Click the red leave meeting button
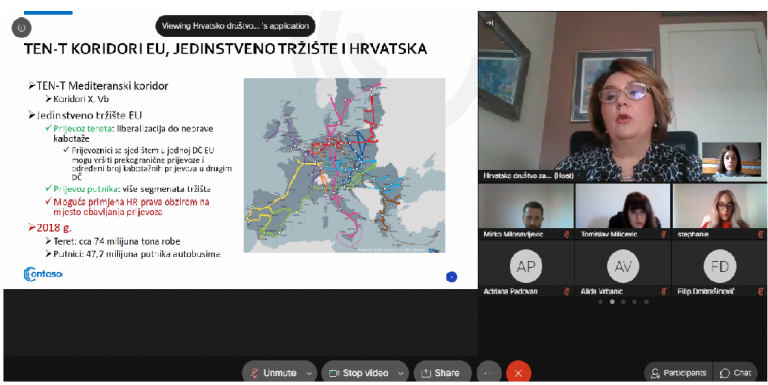768x385 pixels. (x=518, y=373)
